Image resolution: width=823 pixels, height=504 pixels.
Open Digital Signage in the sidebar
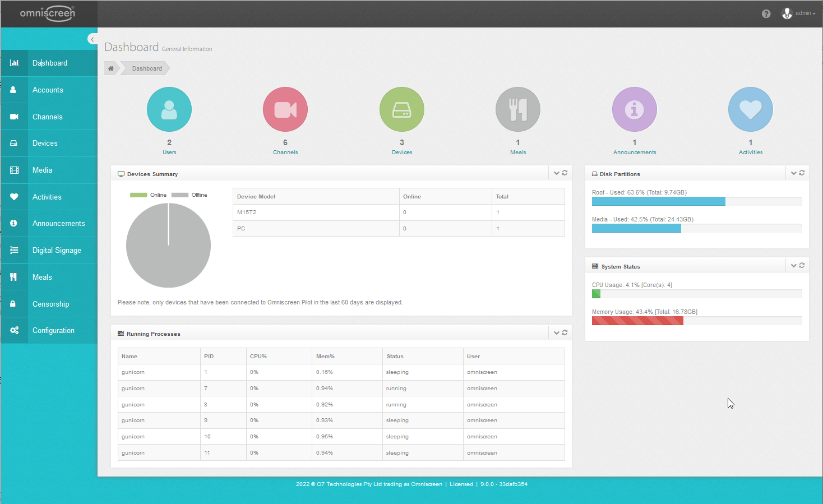[57, 251]
